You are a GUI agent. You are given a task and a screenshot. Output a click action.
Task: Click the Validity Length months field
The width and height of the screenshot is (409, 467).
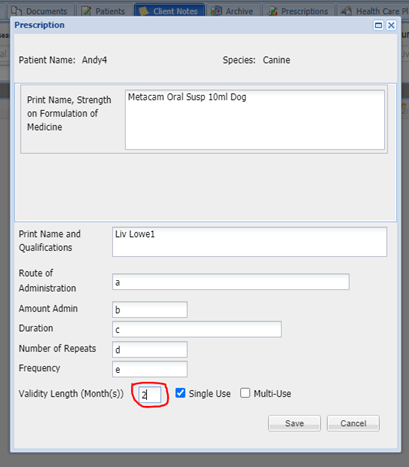tap(150, 395)
